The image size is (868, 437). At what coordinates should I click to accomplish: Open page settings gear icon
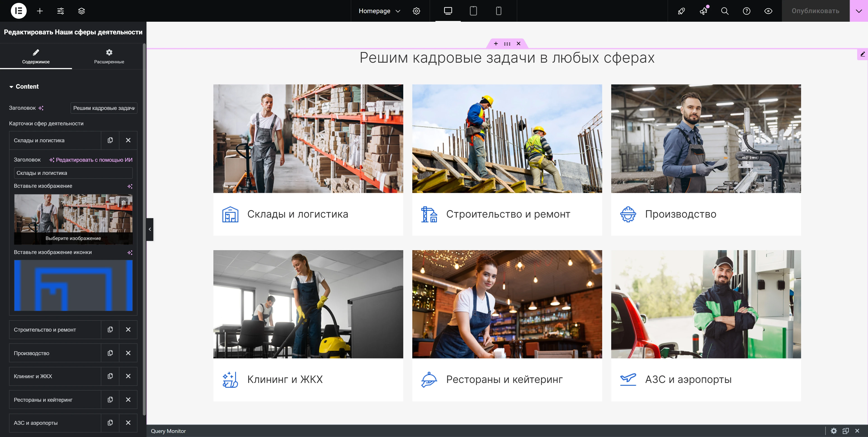pyautogui.click(x=416, y=11)
